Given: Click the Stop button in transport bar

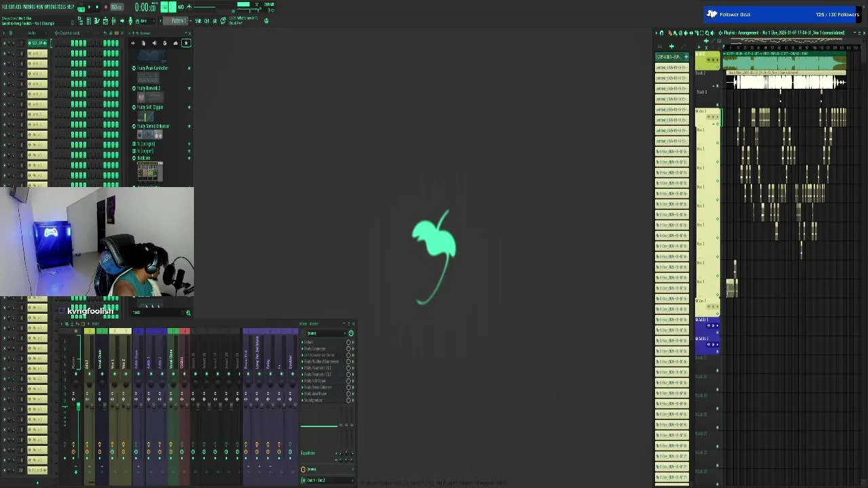Looking at the screenshot, I should click(x=97, y=7).
